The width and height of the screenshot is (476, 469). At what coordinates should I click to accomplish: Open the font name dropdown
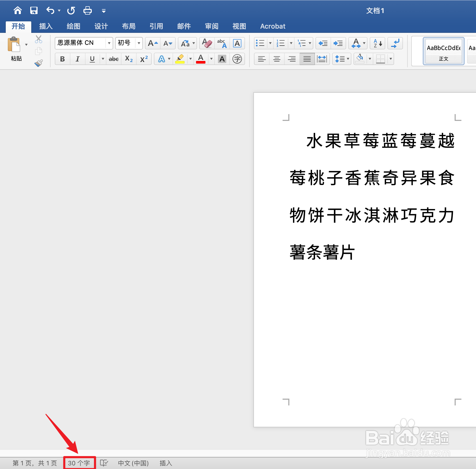(109, 43)
